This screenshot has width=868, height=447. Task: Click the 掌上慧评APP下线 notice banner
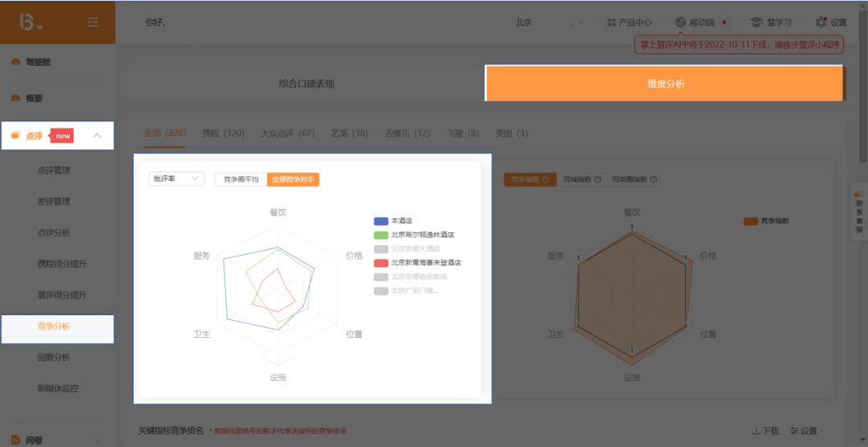point(739,45)
